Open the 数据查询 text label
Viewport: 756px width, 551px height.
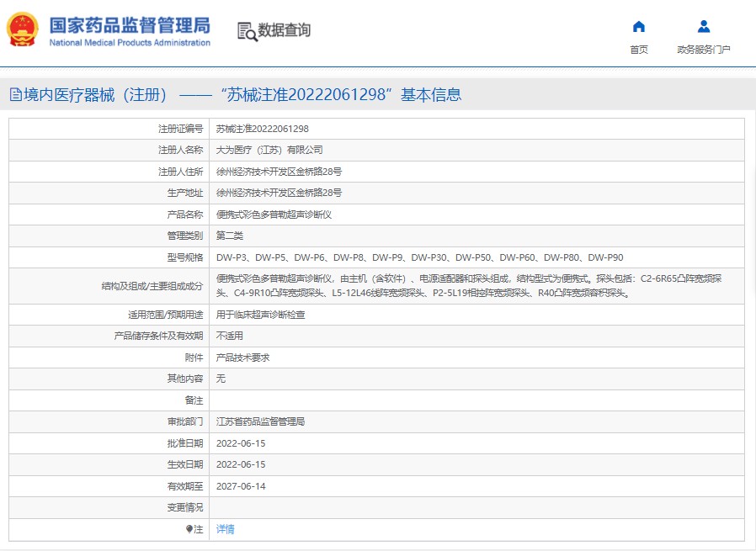coord(285,31)
